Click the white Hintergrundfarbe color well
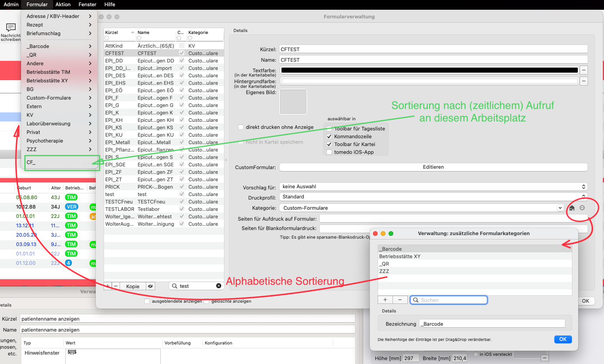Screen dimensions: 604x364 (x=429, y=81)
